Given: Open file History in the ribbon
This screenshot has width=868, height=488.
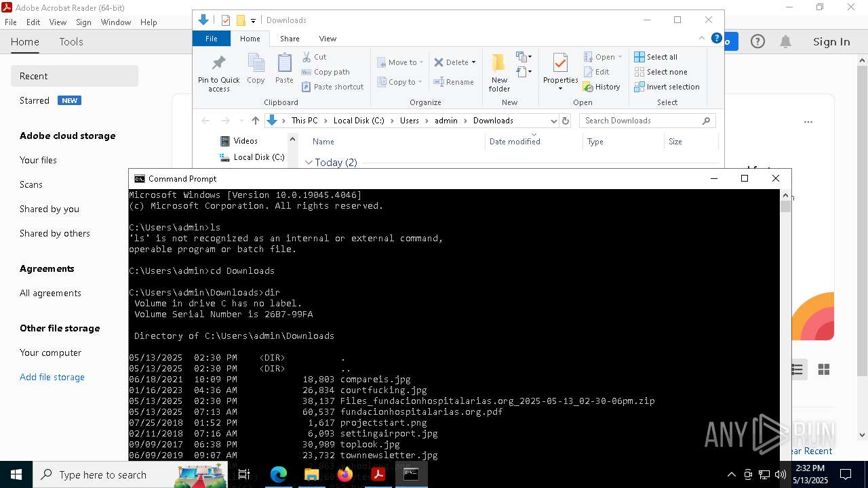Looking at the screenshot, I should [601, 87].
